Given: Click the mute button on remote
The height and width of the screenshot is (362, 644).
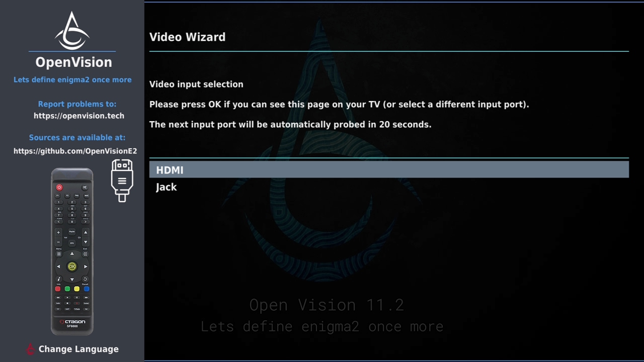Looking at the screenshot, I should click(85, 188).
